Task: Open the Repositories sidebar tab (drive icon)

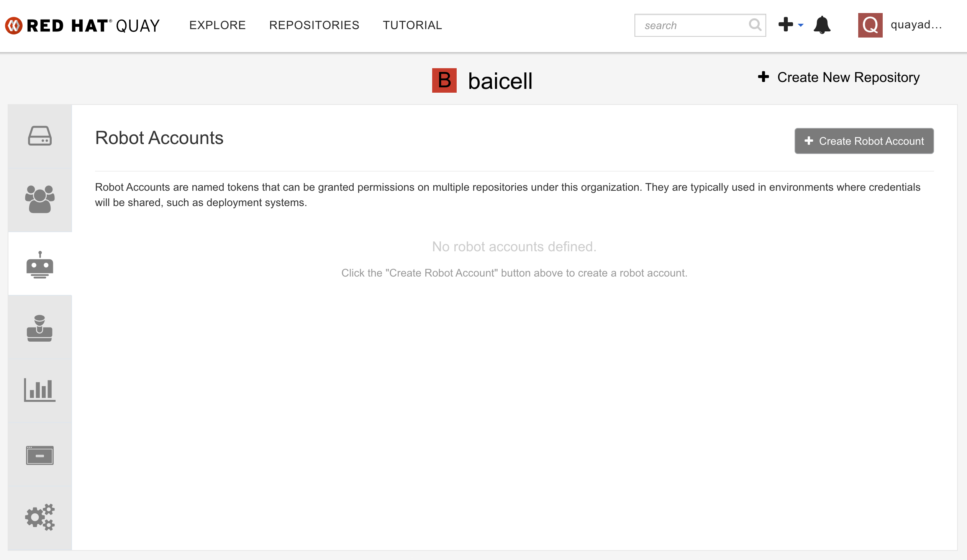Action: [x=39, y=136]
